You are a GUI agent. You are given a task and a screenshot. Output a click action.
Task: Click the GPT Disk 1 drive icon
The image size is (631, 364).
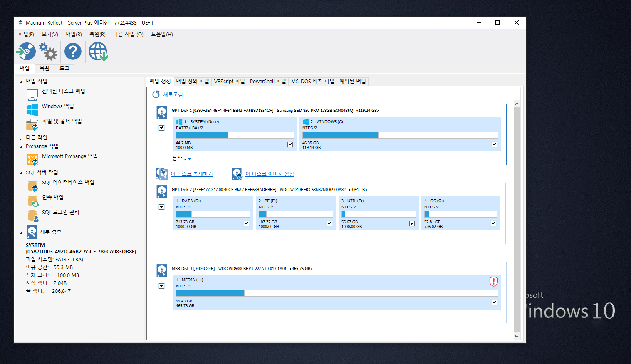pyautogui.click(x=162, y=112)
